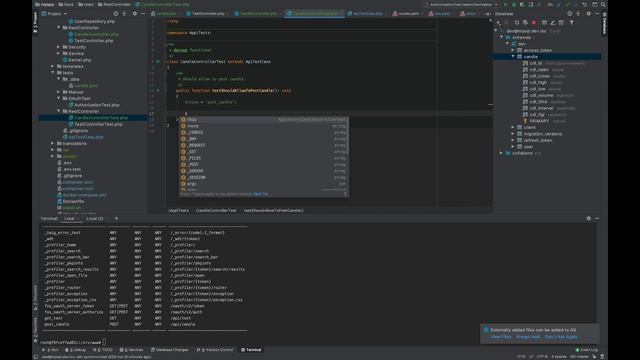Open Kernel.php in project tree
640x360 pixels.
pyautogui.click(x=80, y=60)
